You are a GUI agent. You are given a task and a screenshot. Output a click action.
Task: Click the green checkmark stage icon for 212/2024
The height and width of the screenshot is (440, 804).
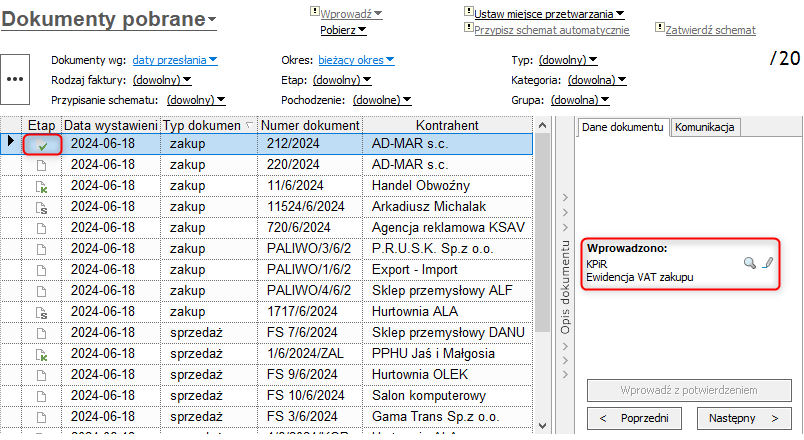[43, 146]
